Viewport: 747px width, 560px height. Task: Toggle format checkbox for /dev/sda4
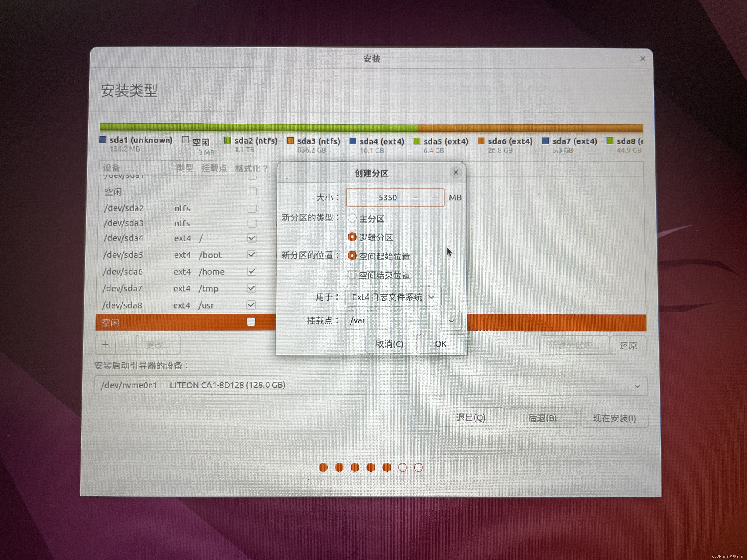252,238
